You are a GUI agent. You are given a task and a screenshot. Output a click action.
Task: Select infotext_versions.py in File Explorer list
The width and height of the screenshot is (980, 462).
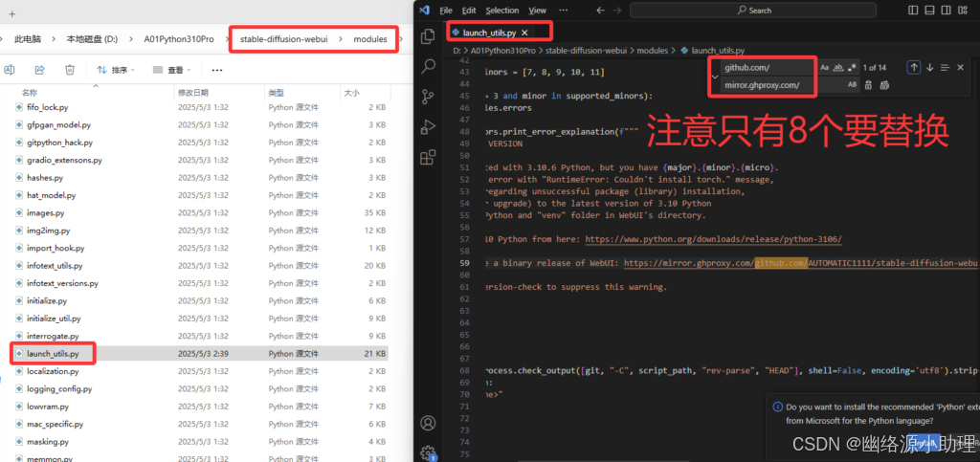[x=201, y=283]
